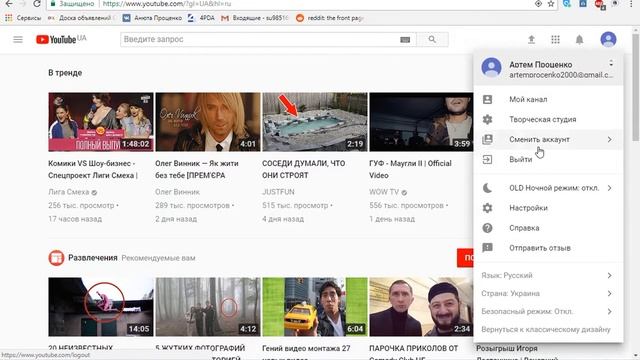Select Настройки menu item
Viewport: 640px width, 360px height.
[x=548, y=208]
